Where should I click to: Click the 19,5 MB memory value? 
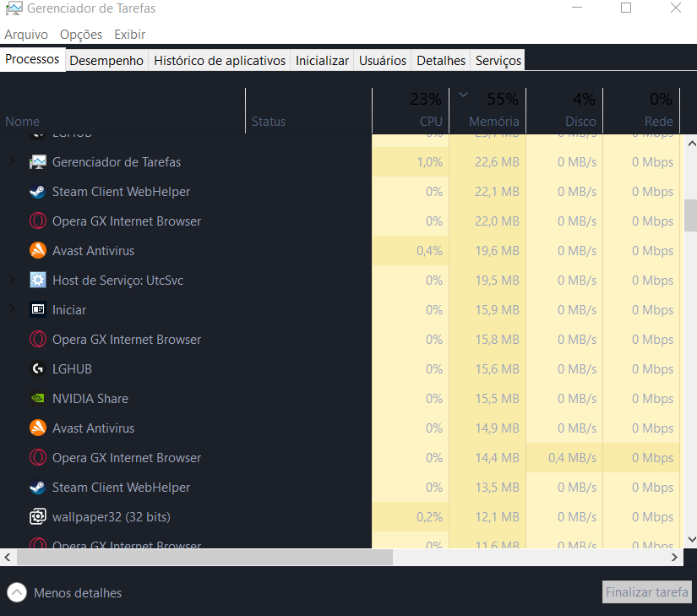[497, 281]
